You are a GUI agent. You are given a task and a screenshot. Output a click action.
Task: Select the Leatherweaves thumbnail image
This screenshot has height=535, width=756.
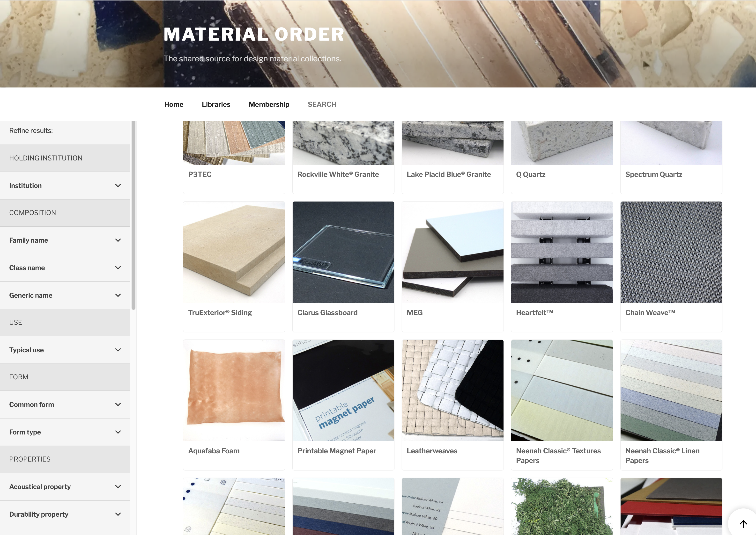point(453,390)
